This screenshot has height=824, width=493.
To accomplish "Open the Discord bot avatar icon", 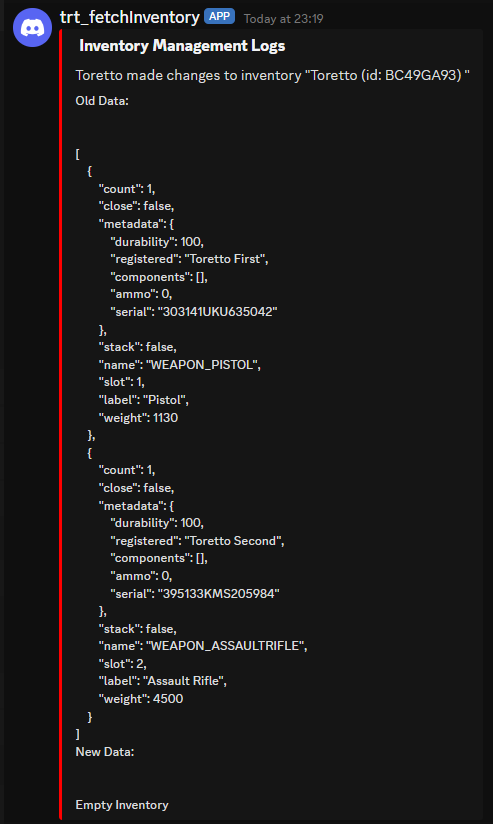I will point(33,28).
